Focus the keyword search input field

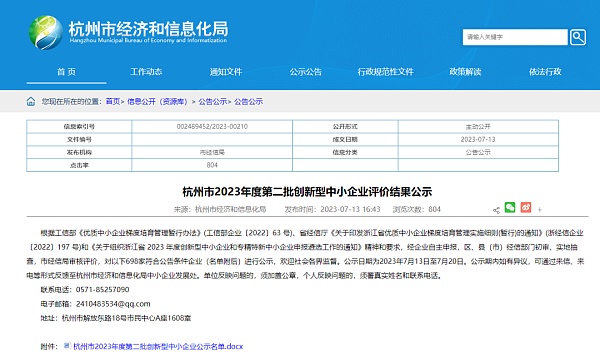pyautogui.click(x=515, y=37)
